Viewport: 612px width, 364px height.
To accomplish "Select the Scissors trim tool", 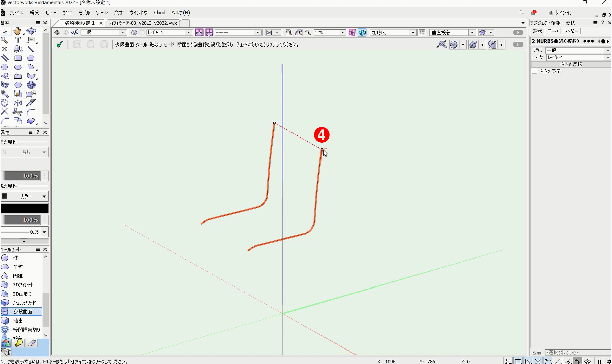I will point(18,112).
